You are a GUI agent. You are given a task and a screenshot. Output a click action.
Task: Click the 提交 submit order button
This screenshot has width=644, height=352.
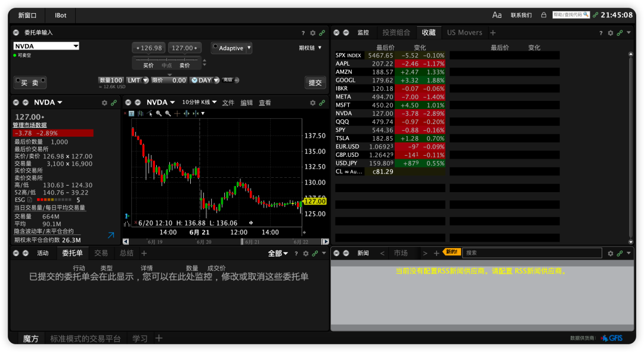pos(315,82)
